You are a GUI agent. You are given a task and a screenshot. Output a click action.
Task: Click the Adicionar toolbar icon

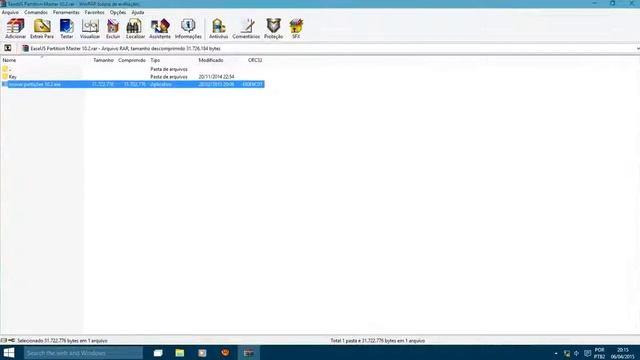click(16, 29)
